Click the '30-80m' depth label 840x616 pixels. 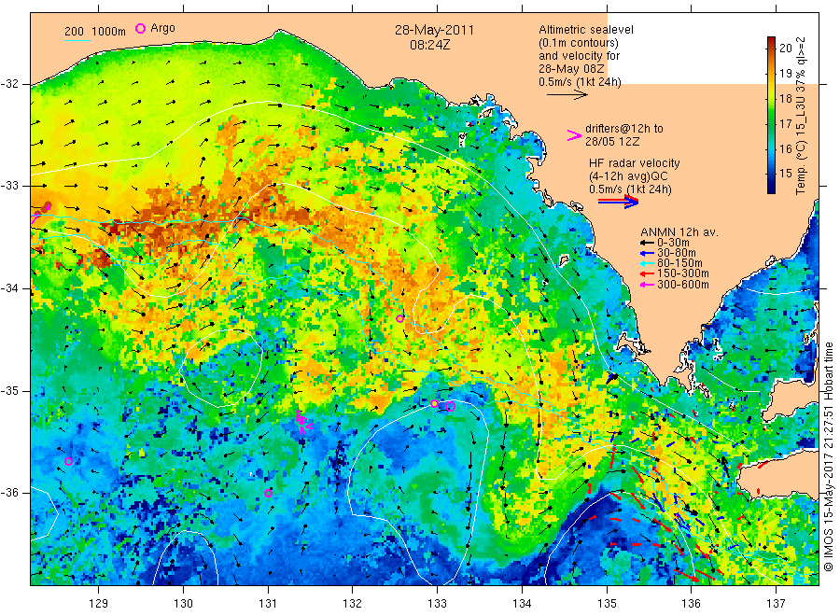676,253
